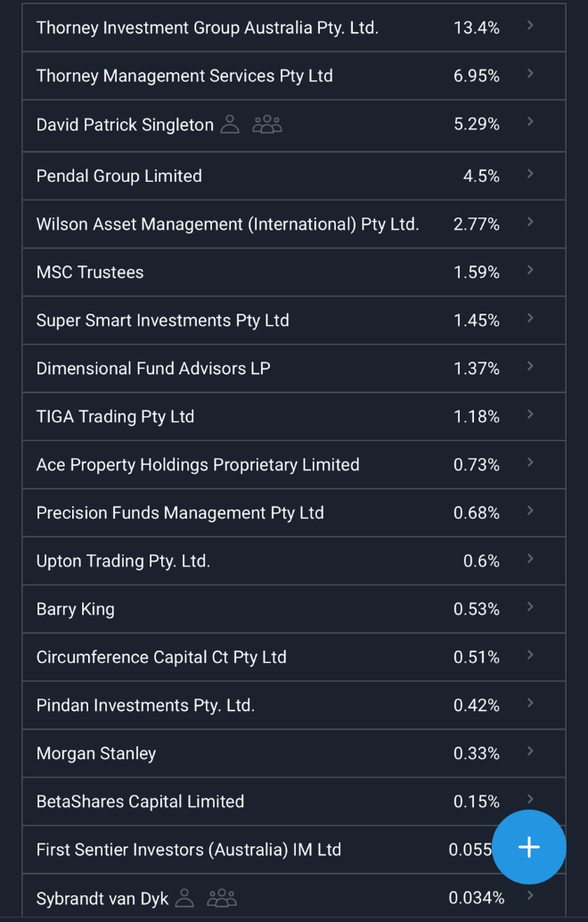The image size is (588, 922).
Task: Expand Barry King row chevron
Action: [x=530, y=607]
